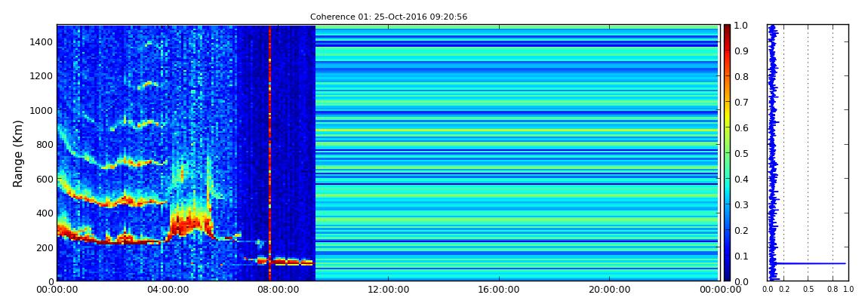Click the colorbar tick label '0.8'
The height and width of the screenshot is (307, 868).
(x=741, y=77)
